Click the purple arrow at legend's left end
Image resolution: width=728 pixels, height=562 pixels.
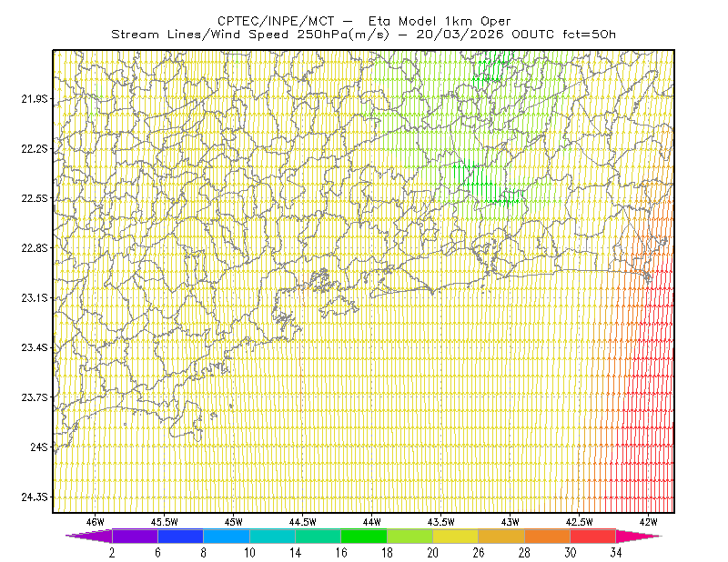tap(89, 536)
